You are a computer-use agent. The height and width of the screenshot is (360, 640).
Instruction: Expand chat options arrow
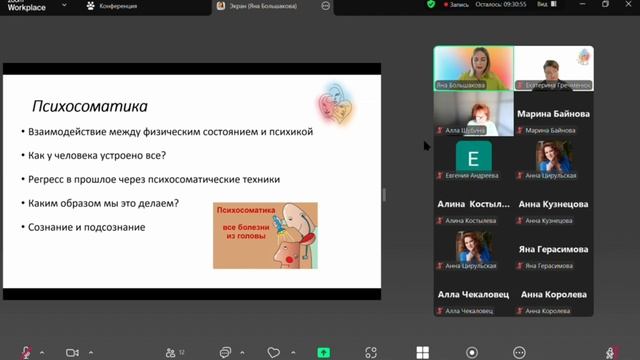[x=242, y=352]
